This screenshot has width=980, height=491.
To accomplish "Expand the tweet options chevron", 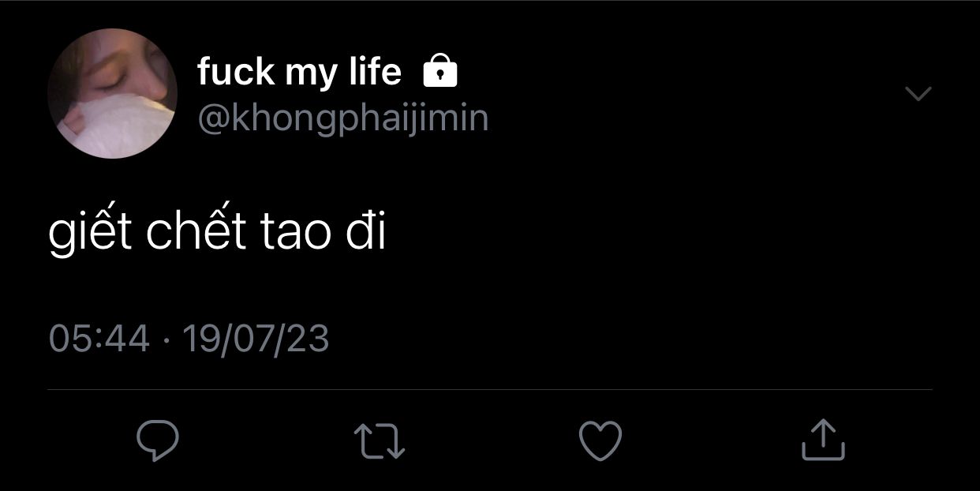I will point(918,93).
